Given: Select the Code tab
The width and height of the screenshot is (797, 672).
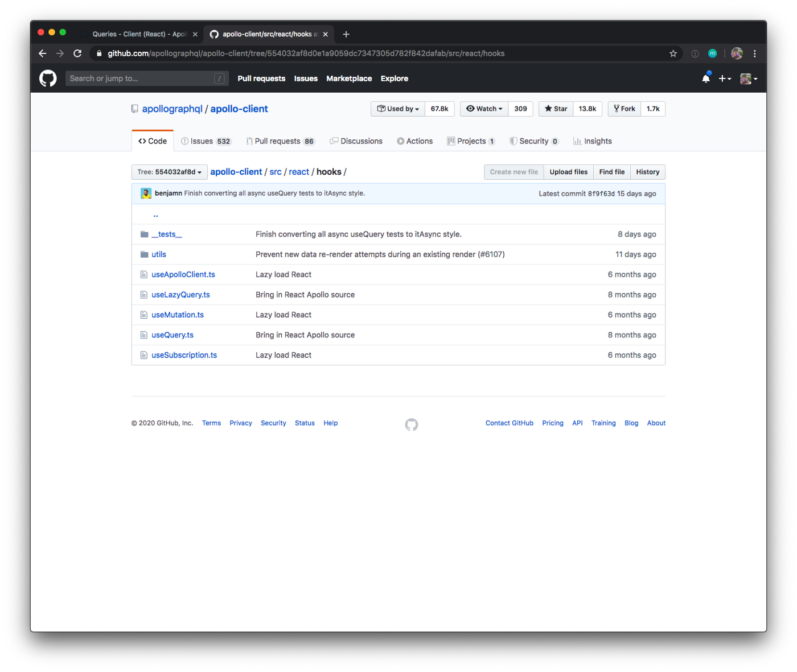Looking at the screenshot, I should tap(153, 141).
